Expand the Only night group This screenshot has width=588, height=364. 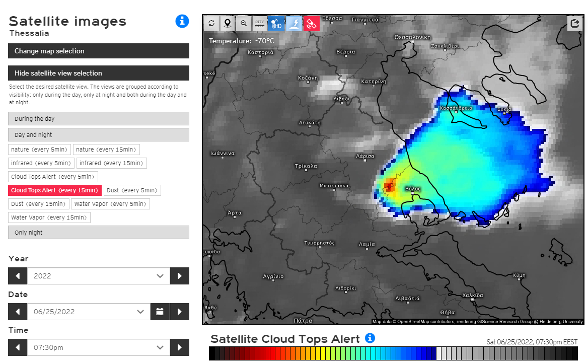point(99,233)
